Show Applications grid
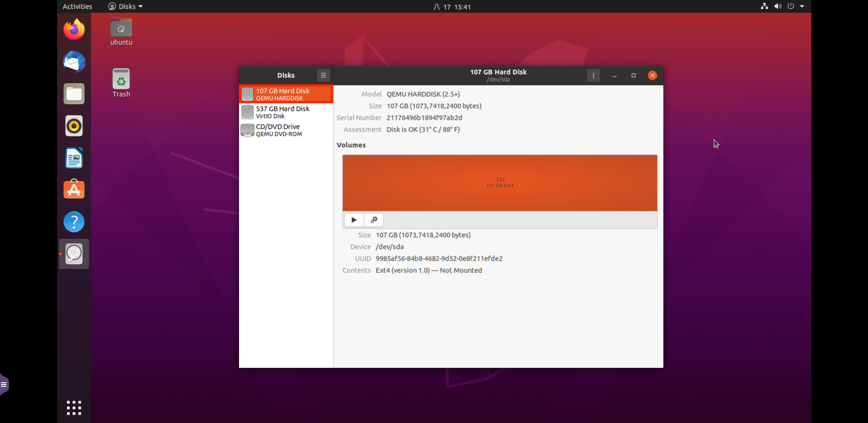The image size is (868, 423). tap(74, 408)
